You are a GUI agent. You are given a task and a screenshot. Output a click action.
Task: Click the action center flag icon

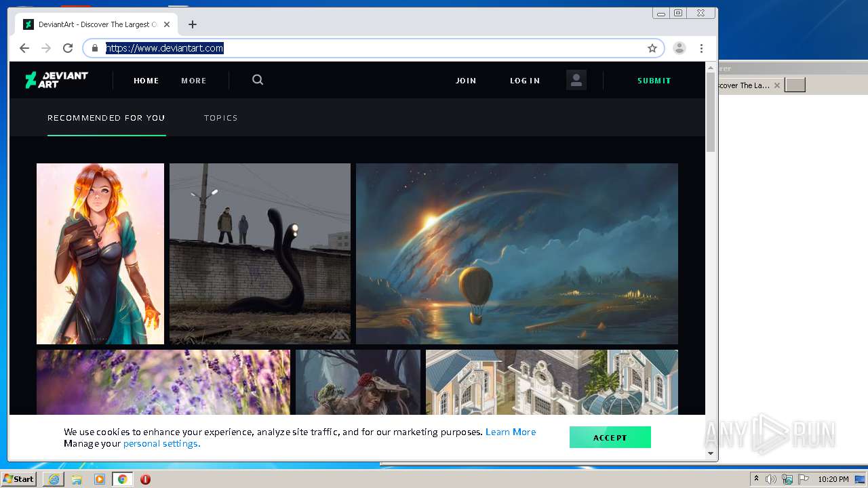tap(803, 479)
